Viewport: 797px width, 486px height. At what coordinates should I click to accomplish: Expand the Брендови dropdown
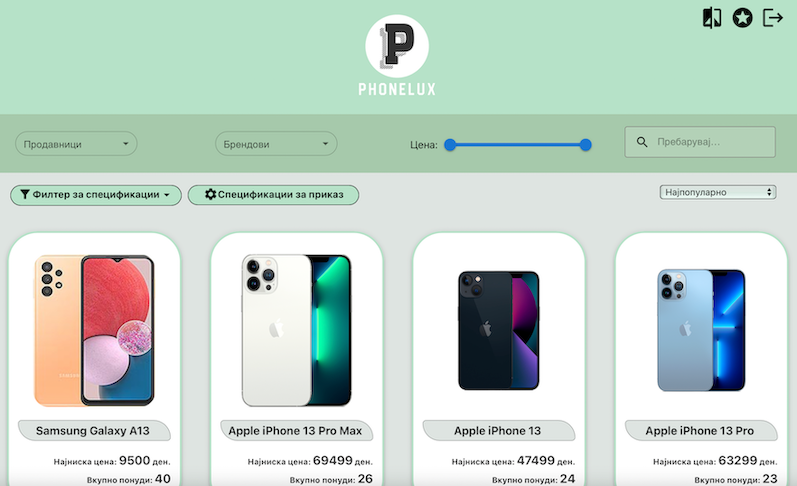click(x=276, y=144)
